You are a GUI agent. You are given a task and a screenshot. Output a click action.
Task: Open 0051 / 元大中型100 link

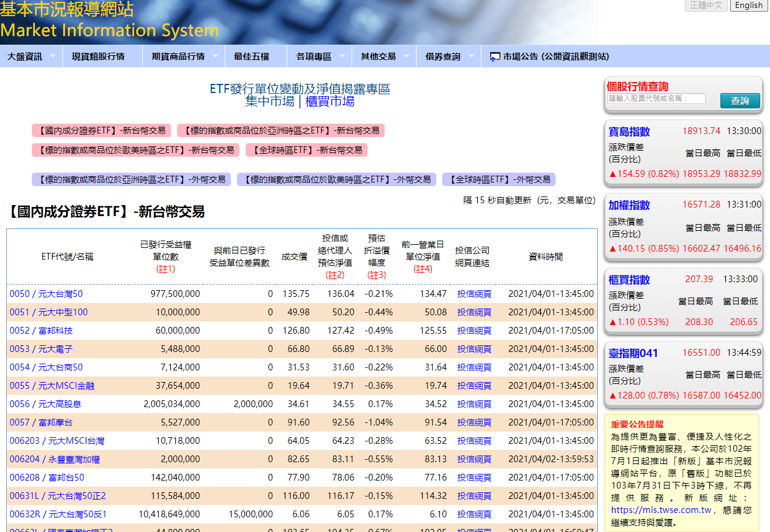tap(48, 312)
